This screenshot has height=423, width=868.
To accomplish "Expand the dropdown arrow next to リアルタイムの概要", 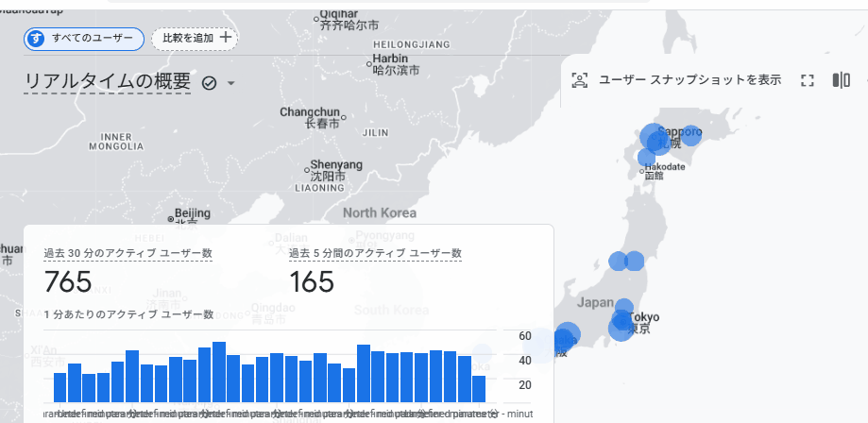I will 230,83.
